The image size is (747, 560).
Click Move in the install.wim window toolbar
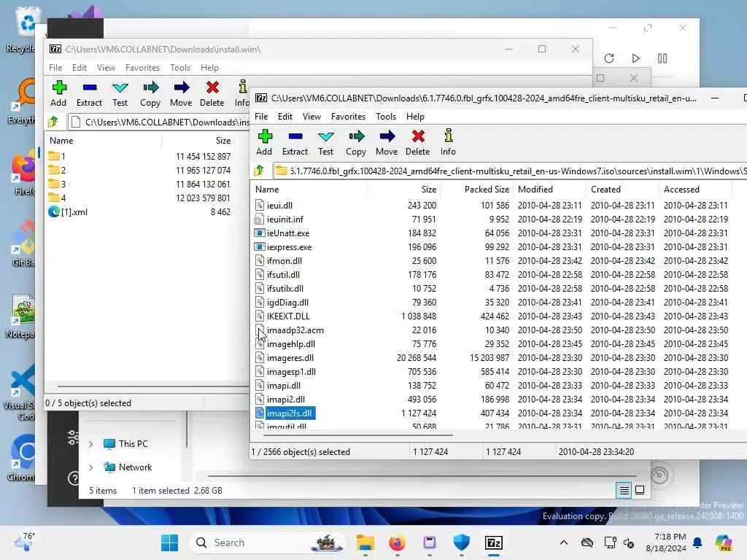pos(181,93)
